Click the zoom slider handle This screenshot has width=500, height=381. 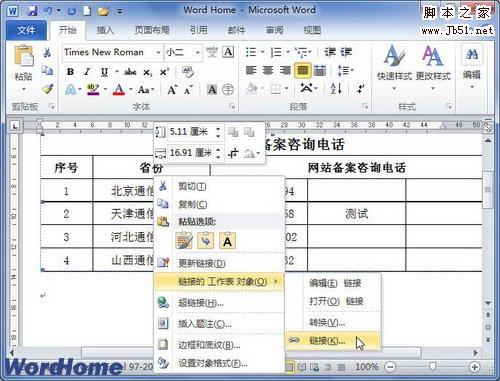click(433, 367)
